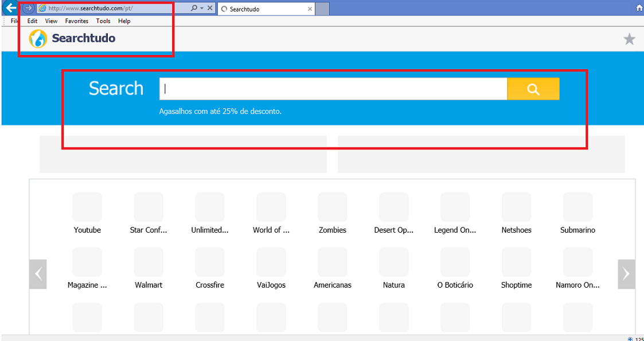Viewport: 644px width, 341px height.
Task: Close the Searchtudo tab
Action: pos(310,9)
